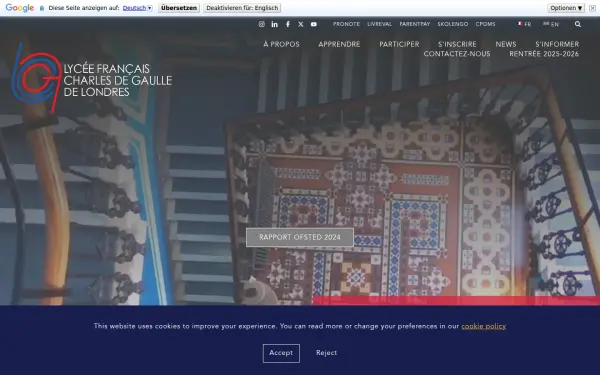
Task: Open the À PROPOS menu
Action: 281,44
